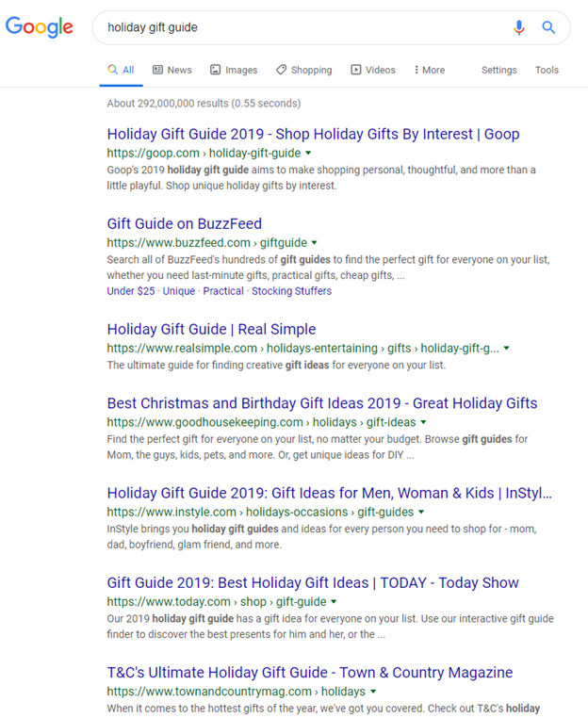Viewport: 588px width, 718px height.
Task: Switch to the Images tab
Action: 234,70
